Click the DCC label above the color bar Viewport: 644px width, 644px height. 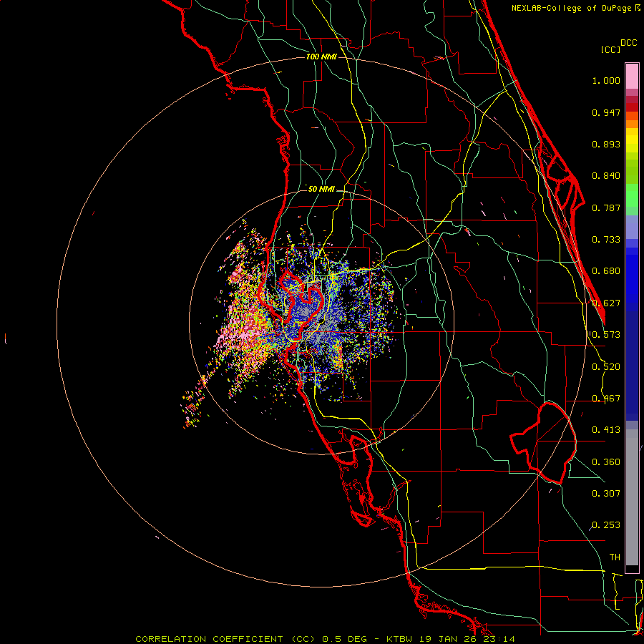(629, 43)
